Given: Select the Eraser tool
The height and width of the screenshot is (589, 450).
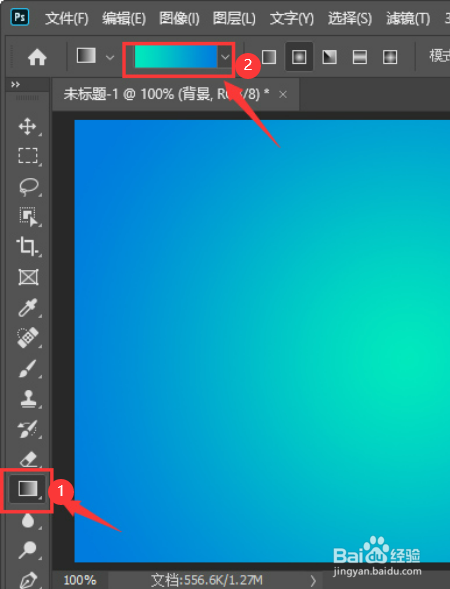Looking at the screenshot, I should click(28, 459).
